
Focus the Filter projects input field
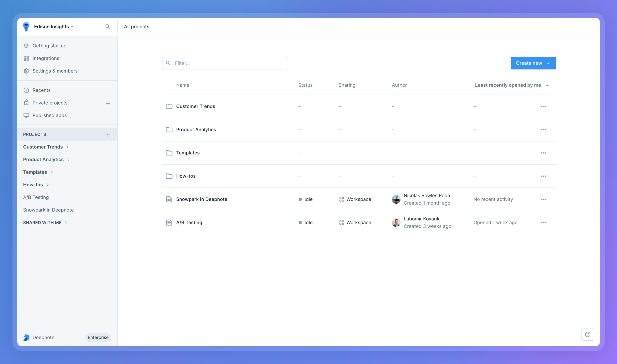tap(225, 63)
